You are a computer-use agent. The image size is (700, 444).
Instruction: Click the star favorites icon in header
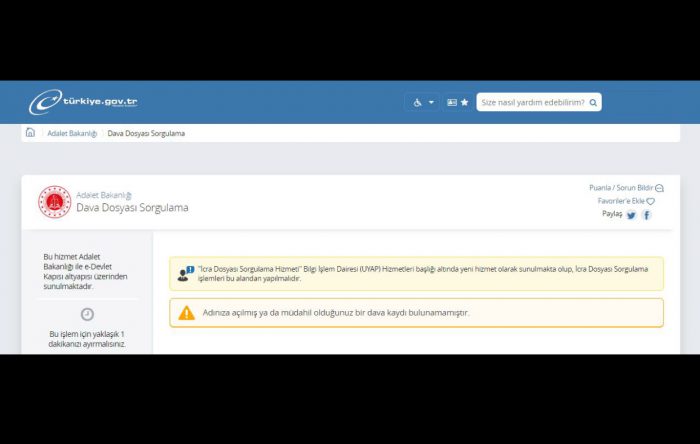tap(464, 102)
